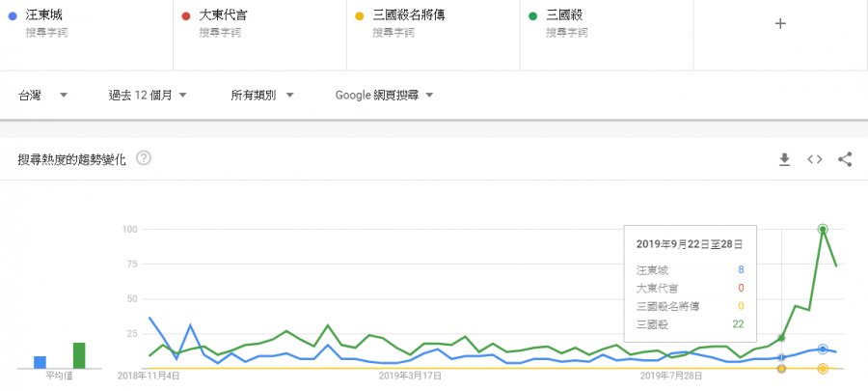Click the 三國殺 search term text
868x391 pixels.
(x=563, y=16)
